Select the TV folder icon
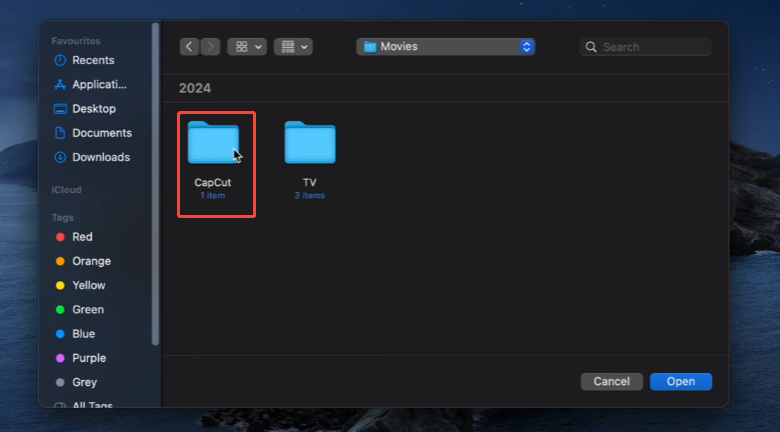The height and width of the screenshot is (432, 780). click(x=310, y=142)
